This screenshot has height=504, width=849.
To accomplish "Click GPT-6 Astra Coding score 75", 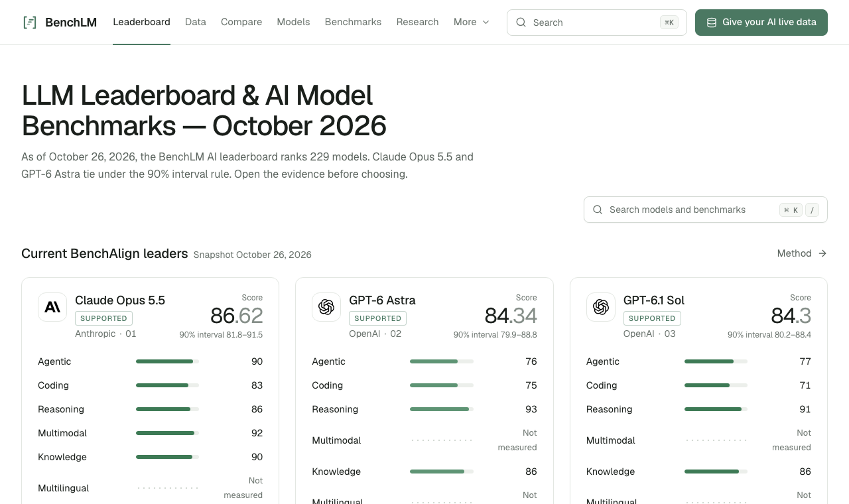I will click(531, 385).
